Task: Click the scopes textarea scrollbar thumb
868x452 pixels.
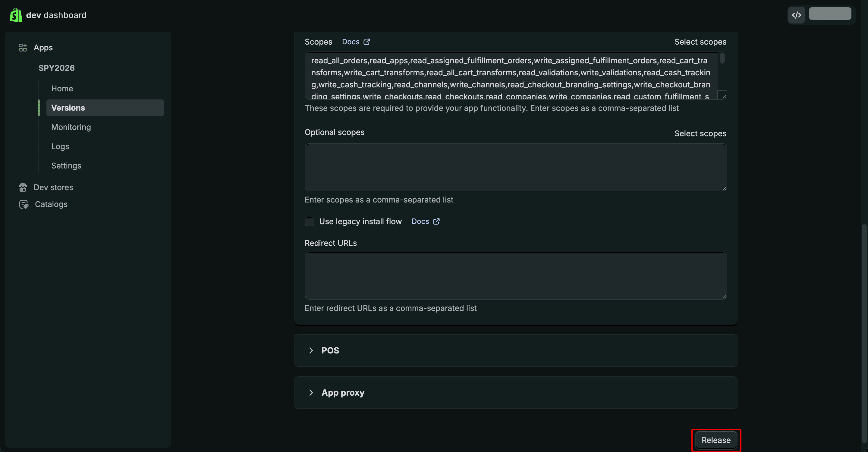Action: [722, 58]
